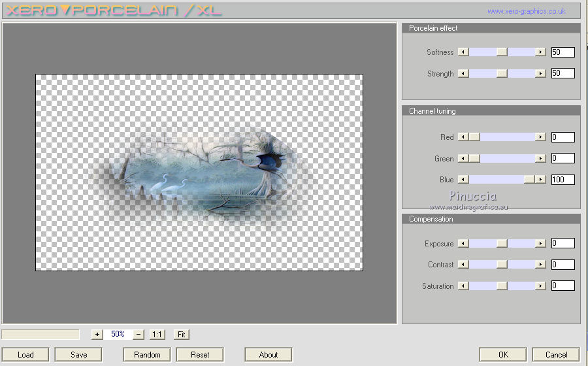Click the Saturation value field
Viewport: 588px width, 366px height.
563,286
